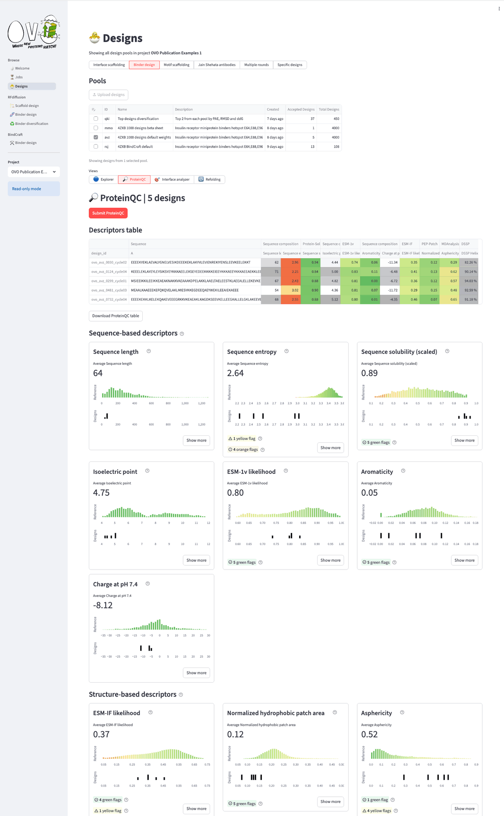Click help icon next to 4 orange flags
Image resolution: width=504 pixels, height=816 pixels.
coord(263,450)
